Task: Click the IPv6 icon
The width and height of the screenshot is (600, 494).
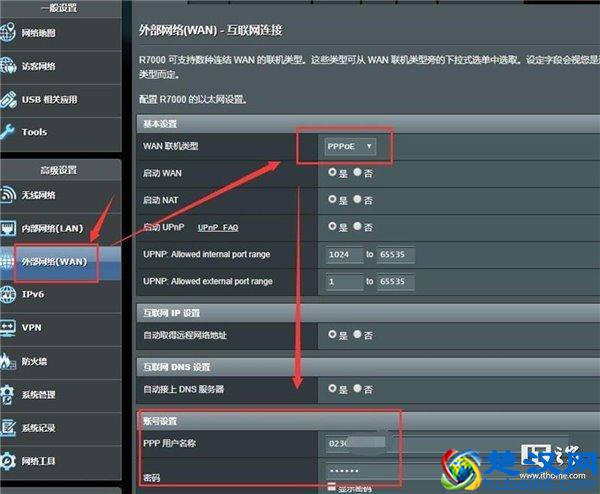Action: [x=8, y=294]
